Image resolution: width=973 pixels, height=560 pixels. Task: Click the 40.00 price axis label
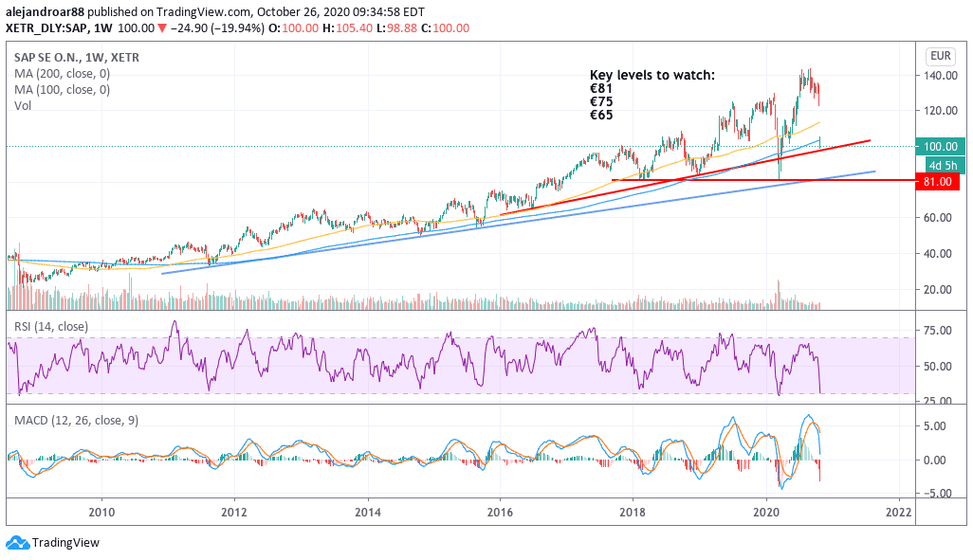tap(938, 253)
